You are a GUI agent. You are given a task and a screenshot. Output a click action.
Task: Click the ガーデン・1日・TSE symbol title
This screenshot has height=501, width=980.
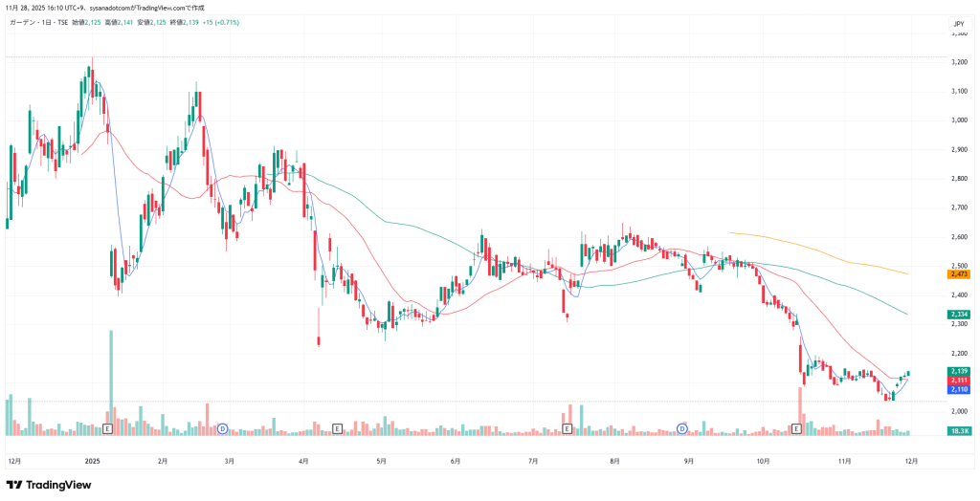pos(37,21)
